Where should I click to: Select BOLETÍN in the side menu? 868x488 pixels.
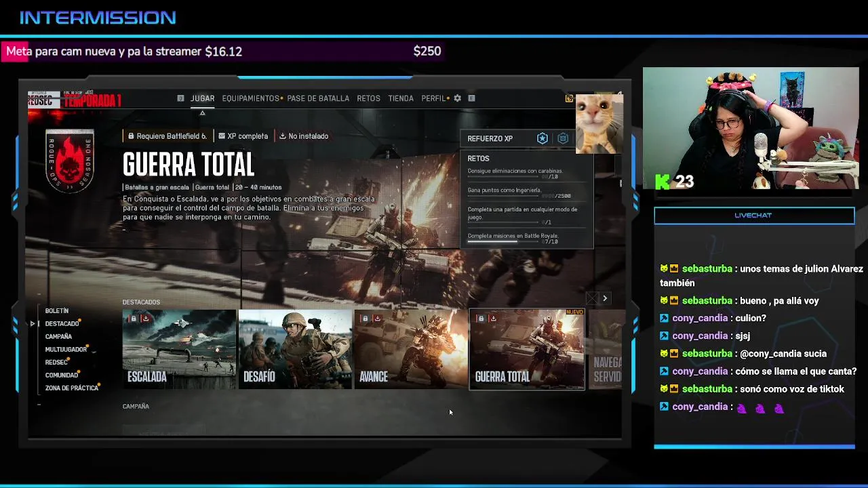[57, 311]
